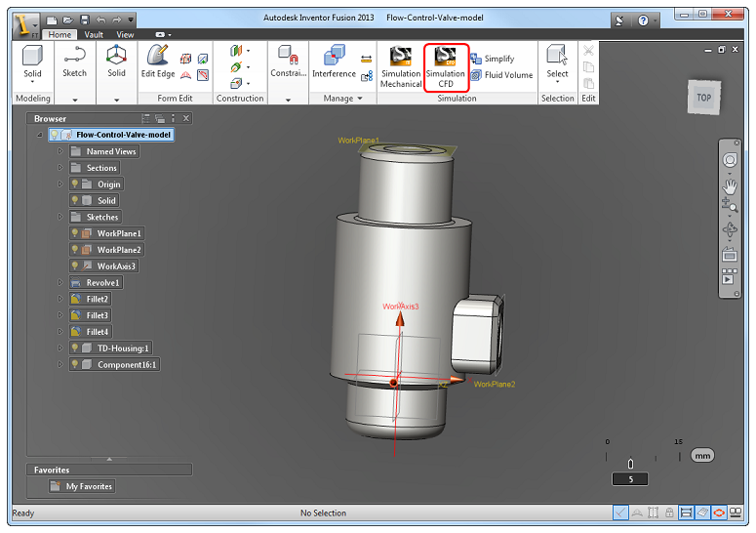The width and height of the screenshot is (756, 533).
Task: Expand the Fillet2 feature
Action: pyautogui.click(x=60, y=299)
